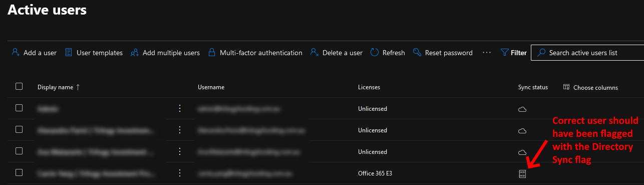Click the Licenses column header
Image resolution: width=644 pixels, height=185 pixels.
coord(369,87)
